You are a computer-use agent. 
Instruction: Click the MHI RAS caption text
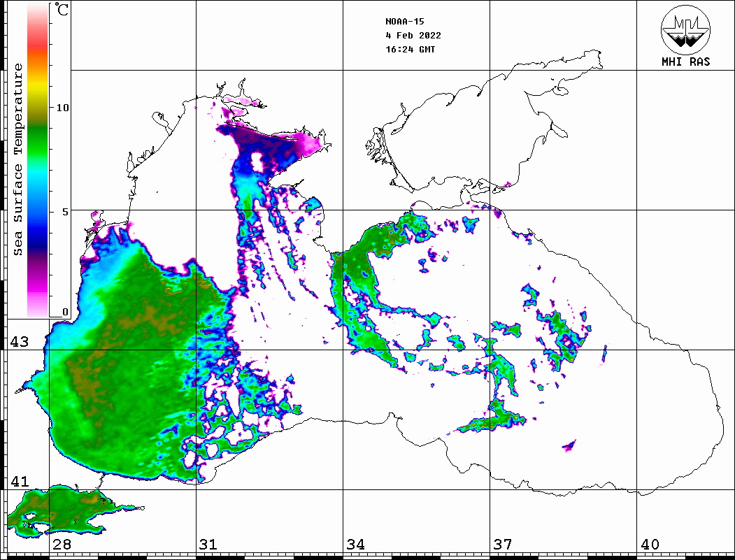point(686,62)
